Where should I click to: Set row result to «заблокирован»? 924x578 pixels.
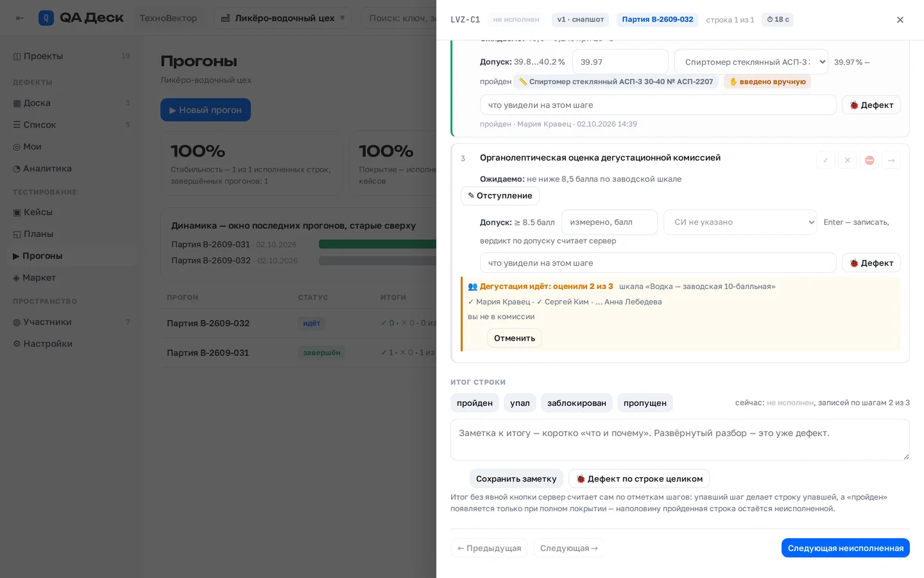coord(577,403)
